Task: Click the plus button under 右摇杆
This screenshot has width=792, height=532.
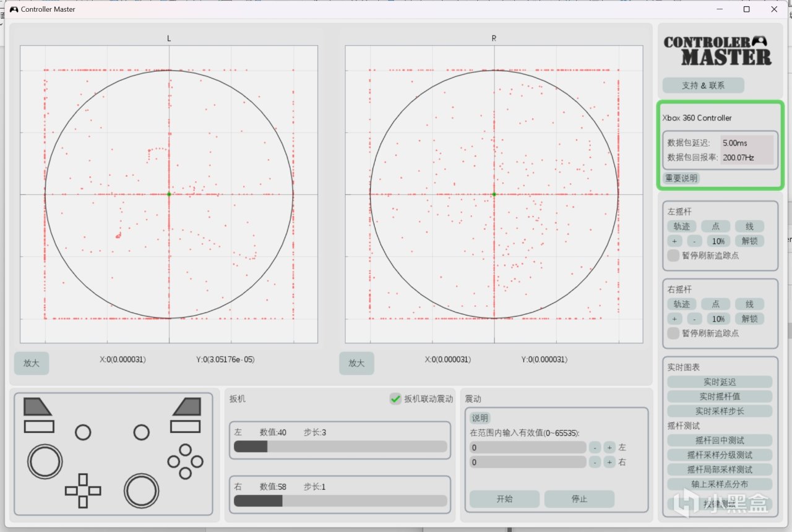Action: click(674, 319)
